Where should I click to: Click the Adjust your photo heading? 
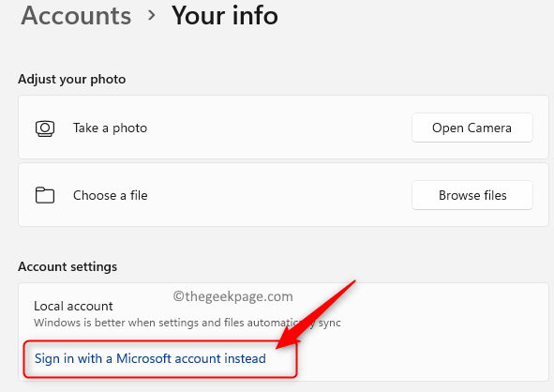72,79
